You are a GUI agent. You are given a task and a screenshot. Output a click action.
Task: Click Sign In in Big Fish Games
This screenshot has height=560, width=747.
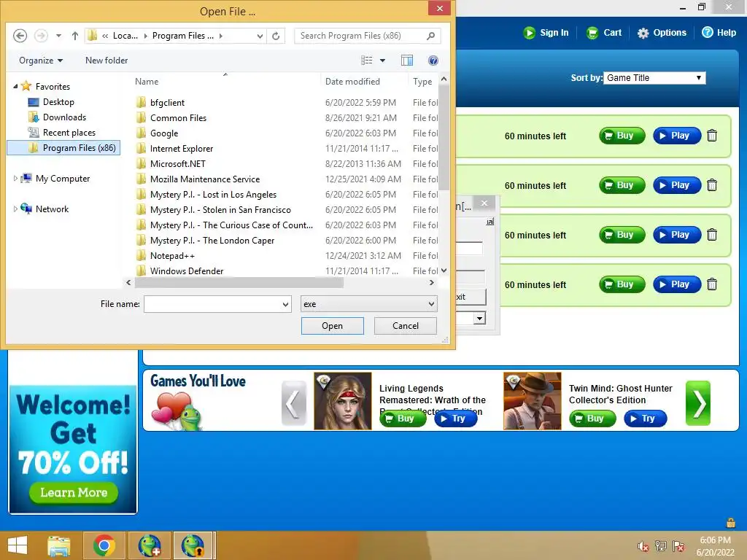pos(546,33)
